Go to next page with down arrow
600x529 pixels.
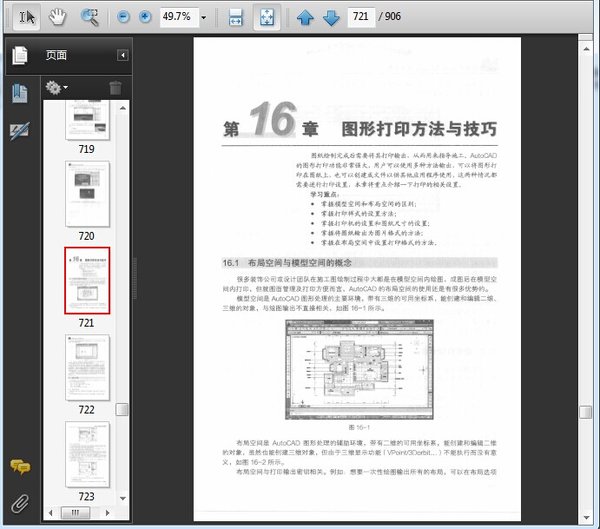[330, 18]
